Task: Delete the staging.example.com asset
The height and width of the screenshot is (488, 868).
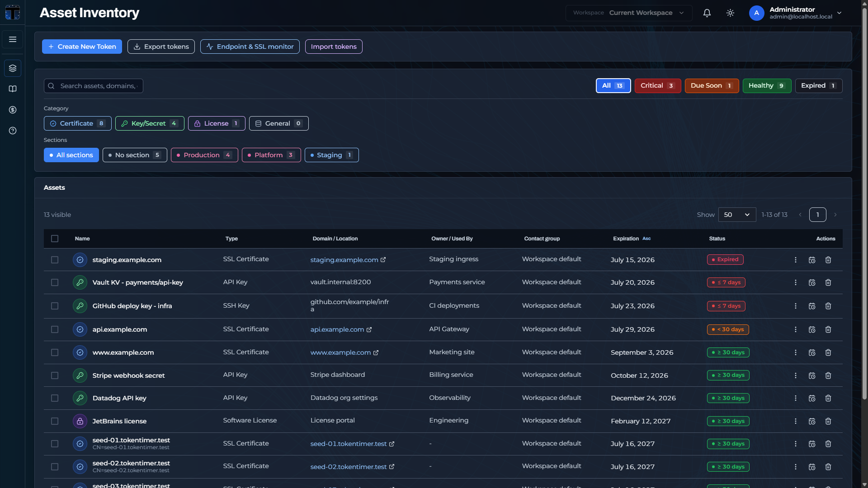Action: [x=828, y=260]
